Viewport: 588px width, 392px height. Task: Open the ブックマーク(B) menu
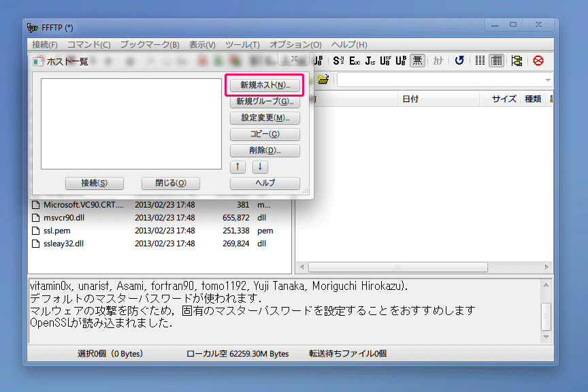tap(150, 44)
